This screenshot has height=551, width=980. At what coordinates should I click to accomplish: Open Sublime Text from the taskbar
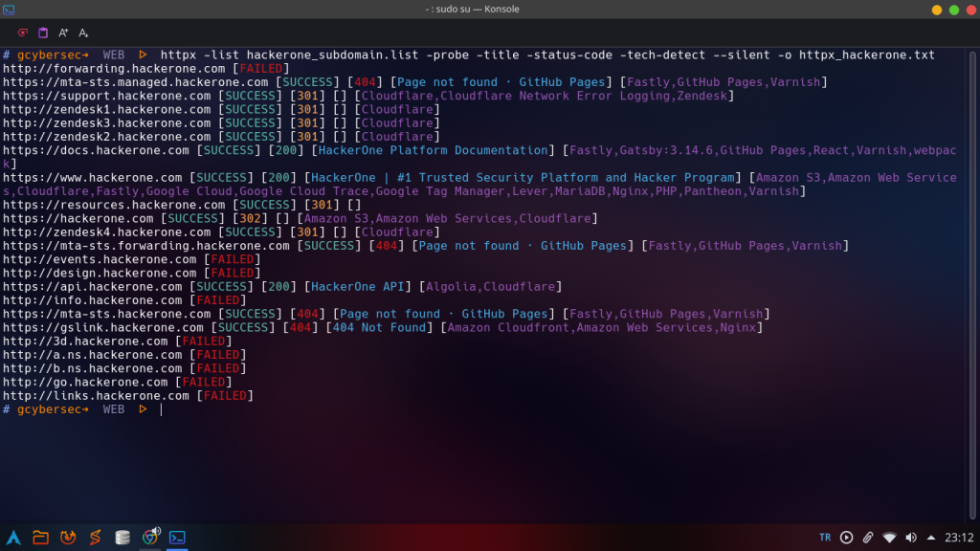[95, 537]
